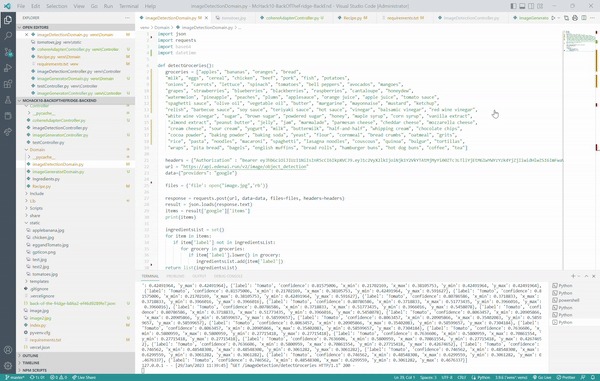Open the customize layout icon
This screenshot has width=600, height=381.
pos(540,6)
